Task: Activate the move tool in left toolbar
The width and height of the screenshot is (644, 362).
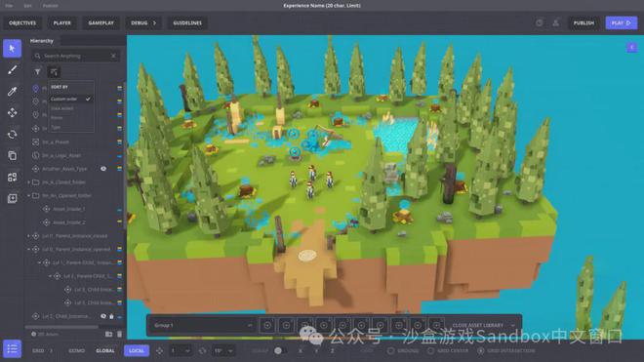Action: [13, 112]
